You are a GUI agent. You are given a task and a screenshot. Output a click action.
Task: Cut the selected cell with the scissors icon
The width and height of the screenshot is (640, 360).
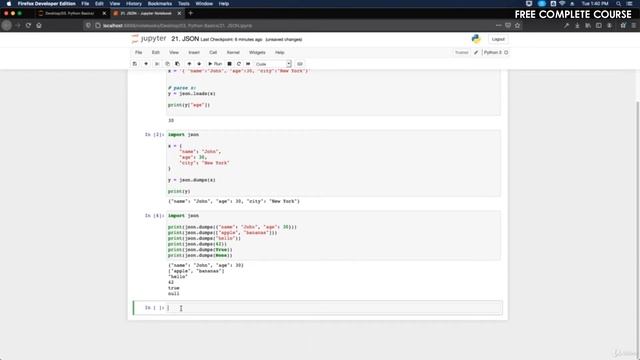(x=157, y=64)
